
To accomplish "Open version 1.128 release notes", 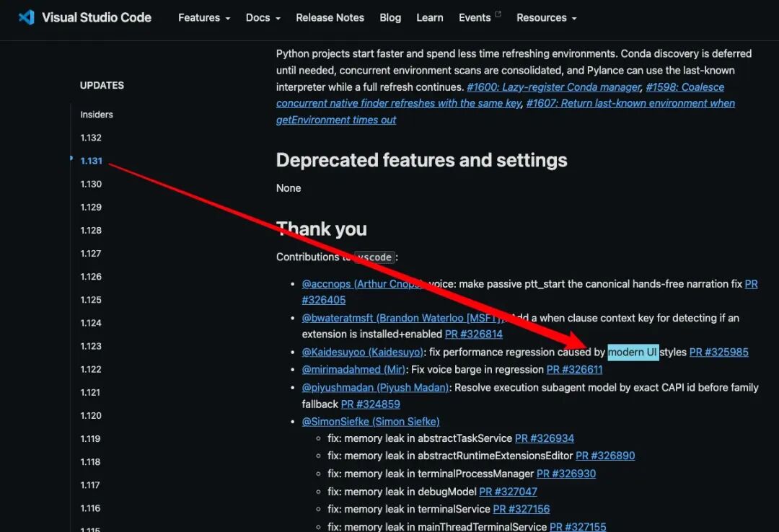I will click(91, 231).
